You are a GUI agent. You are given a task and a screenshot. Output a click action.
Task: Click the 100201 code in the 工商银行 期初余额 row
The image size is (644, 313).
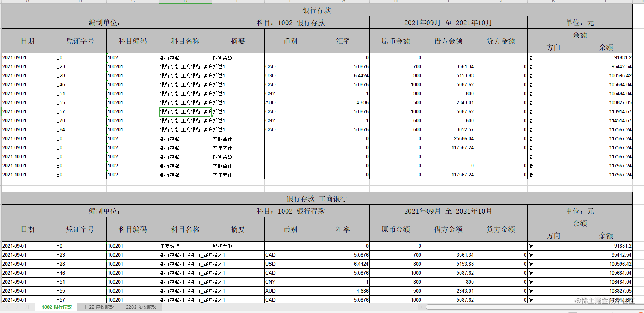pyautogui.click(x=133, y=246)
